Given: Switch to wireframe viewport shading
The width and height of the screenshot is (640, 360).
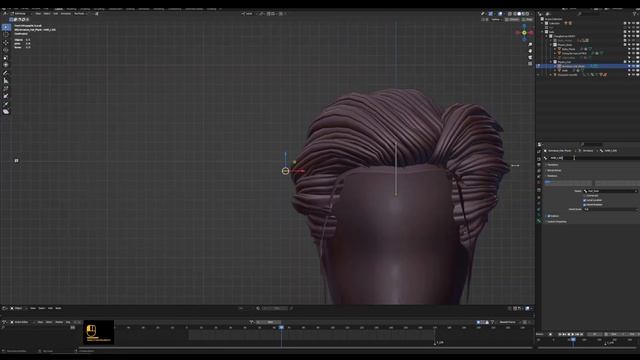Looking at the screenshot, I should click(x=515, y=14).
